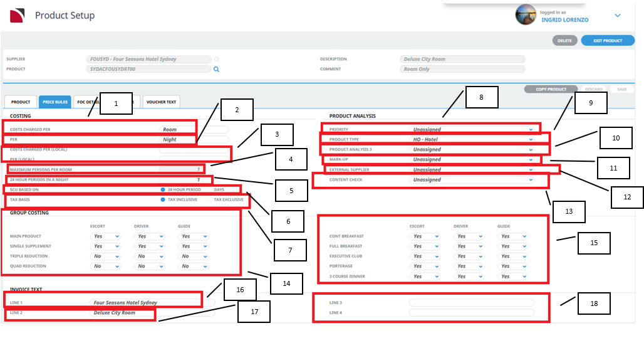Switch to the FOC Details tab

click(x=87, y=102)
